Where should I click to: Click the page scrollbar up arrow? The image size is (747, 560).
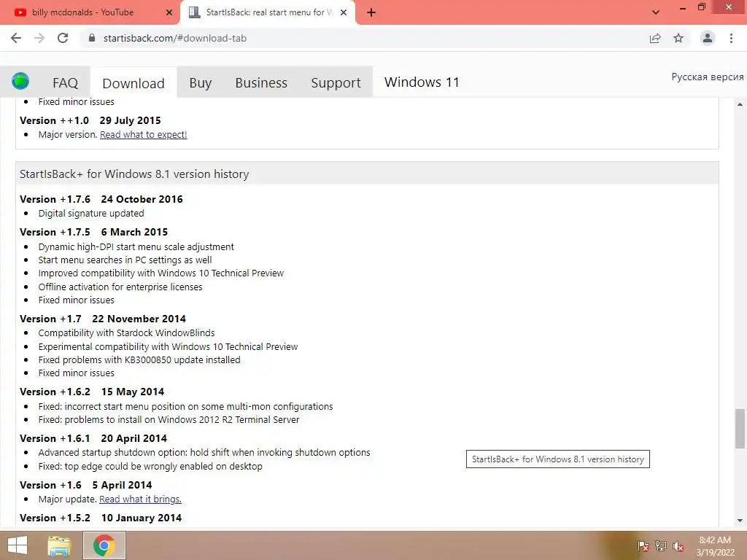[x=740, y=104]
